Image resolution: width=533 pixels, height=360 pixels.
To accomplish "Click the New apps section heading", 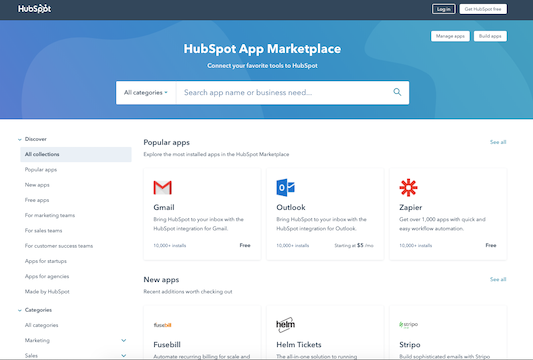I will point(161,280).
